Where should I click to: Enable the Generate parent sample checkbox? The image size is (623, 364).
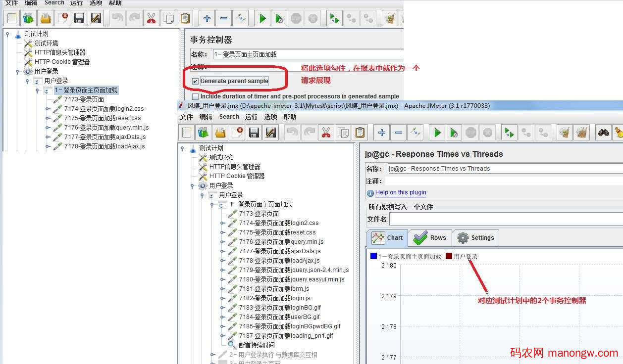195,80
